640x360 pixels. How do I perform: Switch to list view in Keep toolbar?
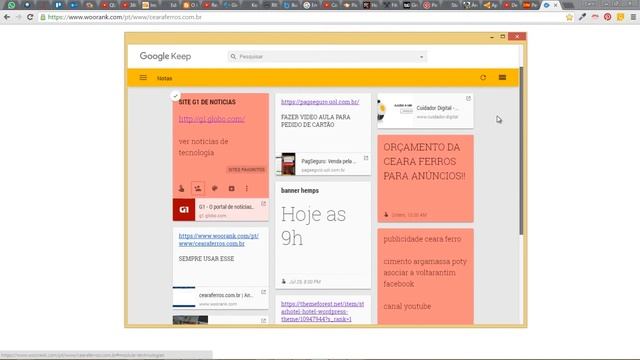pyautogui.click(x=502, y=77)
